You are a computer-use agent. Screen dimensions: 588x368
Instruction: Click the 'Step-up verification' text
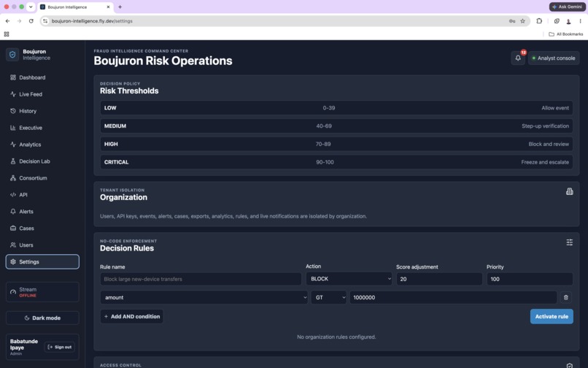pos(545,126)
